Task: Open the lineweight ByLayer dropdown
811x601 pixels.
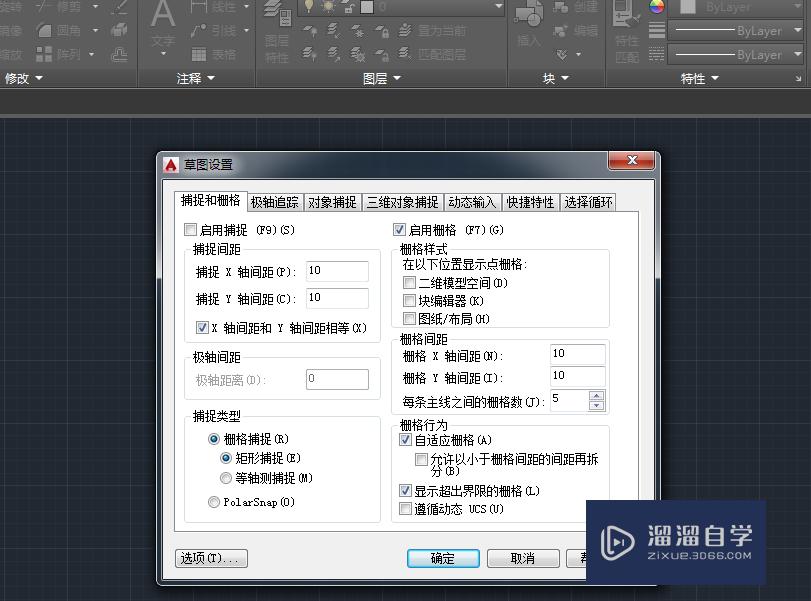Action: (x=798, y=31)
